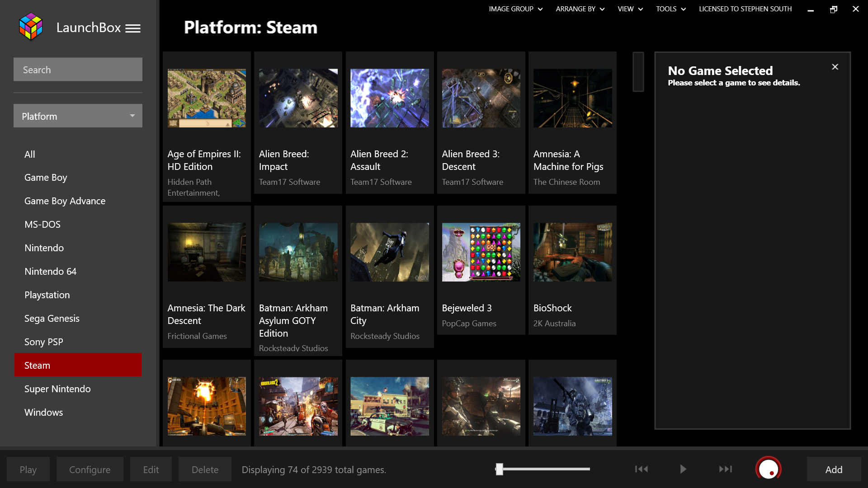Viewport: 868px width, 488px height.
Task: Click the Frictional Games developer text
Action: 197,336
